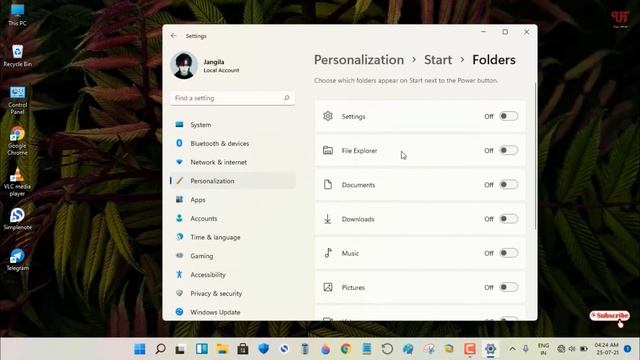Open File Explorer from taskbar

[x=222, y=349]
